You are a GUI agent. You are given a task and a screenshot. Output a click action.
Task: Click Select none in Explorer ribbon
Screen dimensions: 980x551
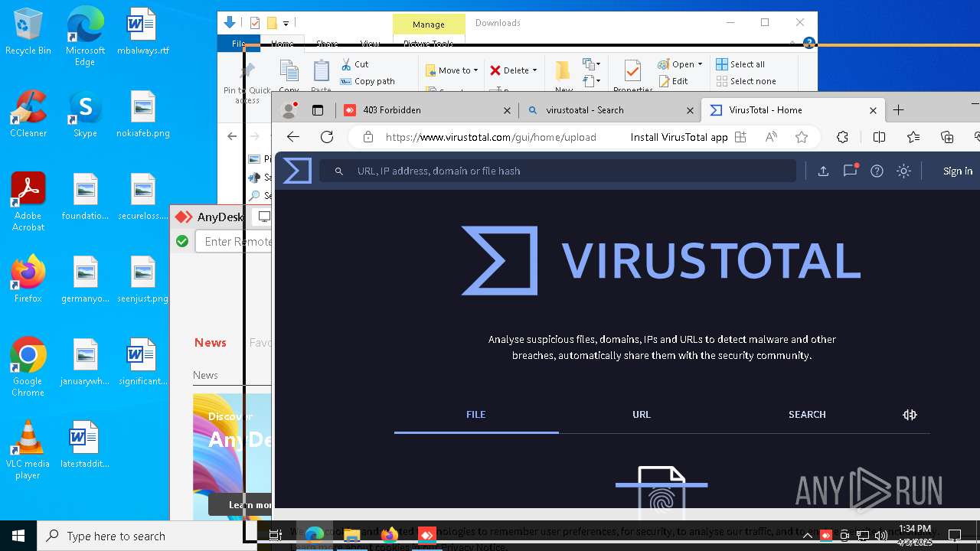click(x=746, y=81)
